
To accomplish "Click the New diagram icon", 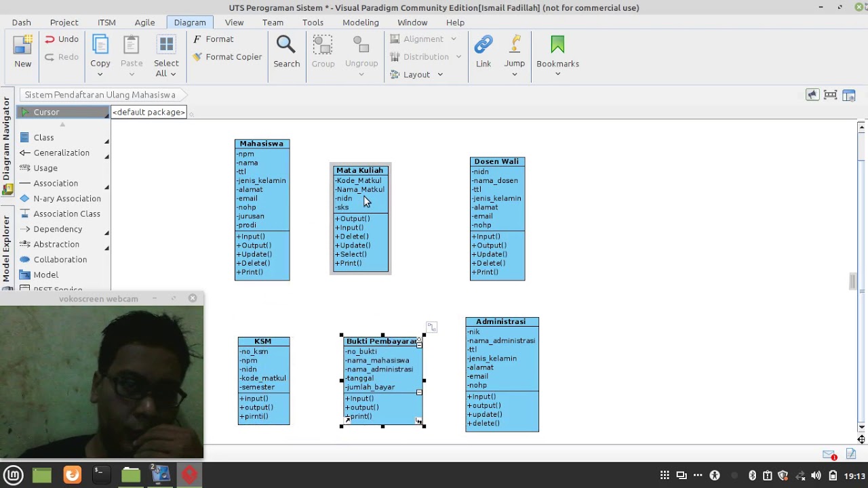I will point(23,45).
